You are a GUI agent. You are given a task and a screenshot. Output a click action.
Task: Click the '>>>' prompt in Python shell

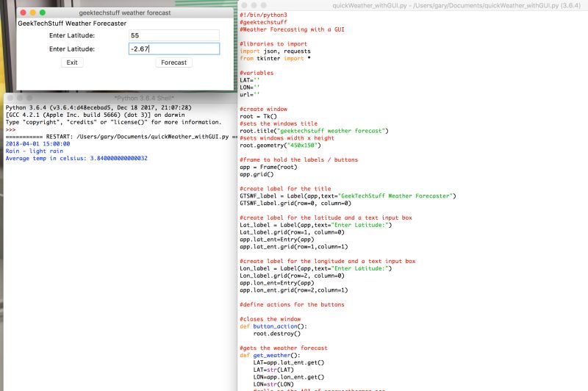pyautogui.click(x=10, y=129)
